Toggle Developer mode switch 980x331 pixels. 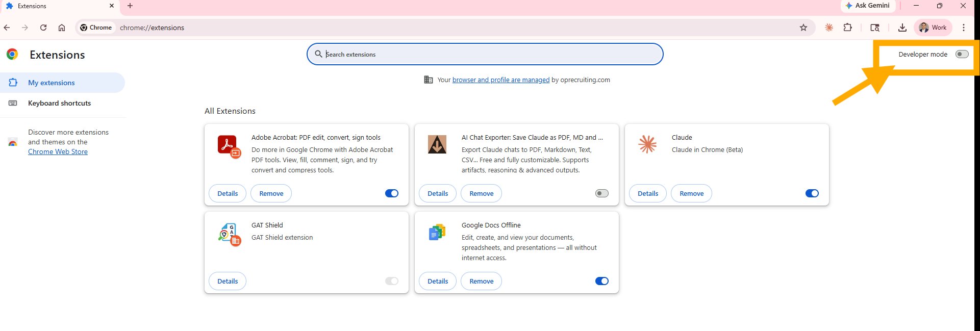pos(962,54)
